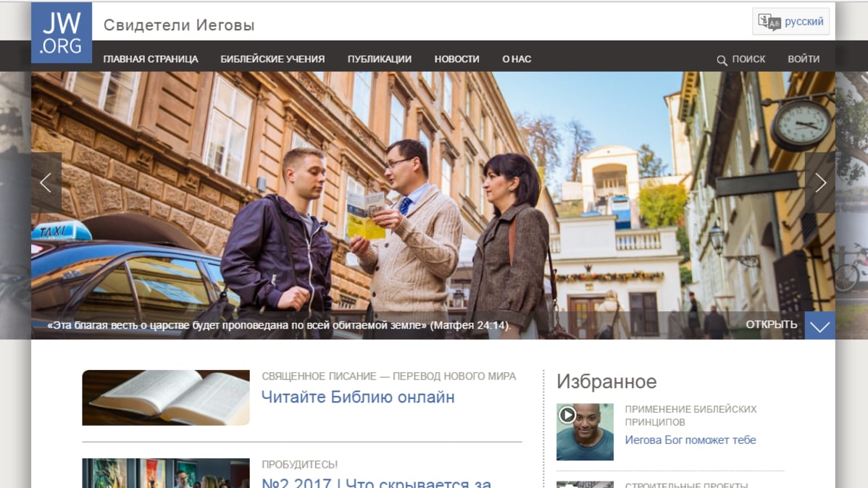The width and height of the screenshot is (868, 488).
Task: Click the search magnifier icon
Action: [722, 60]
